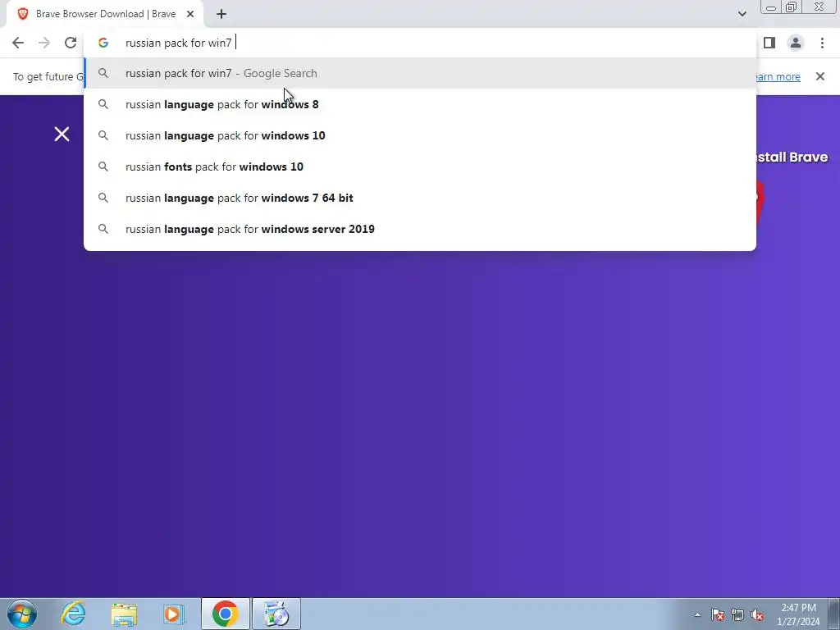The width and height of the screenshot is (840, 630).
Task: Click the Show desktop strip
Action: [x=833, y=614]
